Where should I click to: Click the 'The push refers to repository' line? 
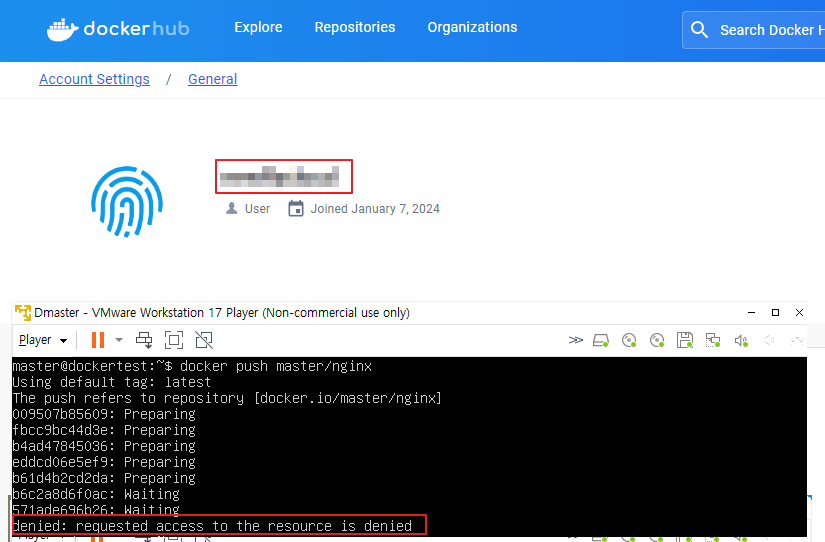pyautogui.click(x=227, y=398)
